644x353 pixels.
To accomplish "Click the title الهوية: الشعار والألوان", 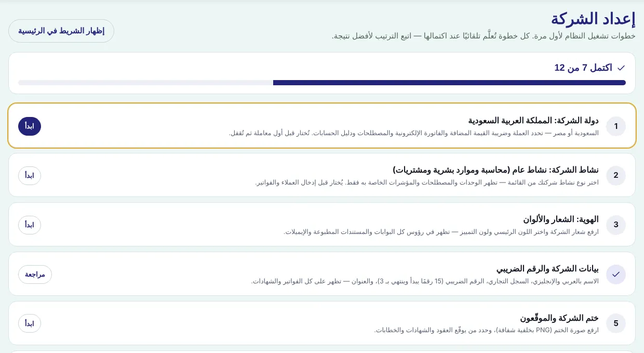I will (561, 219).
